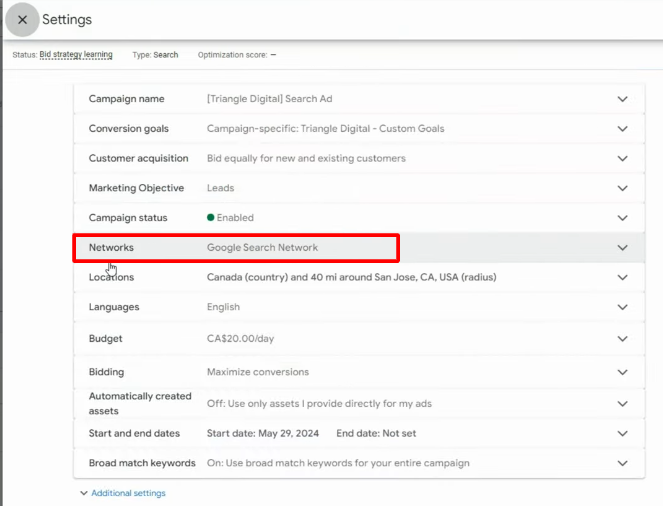
Task: Open the Bid strategy learning status link
Action: pos(76,55)
